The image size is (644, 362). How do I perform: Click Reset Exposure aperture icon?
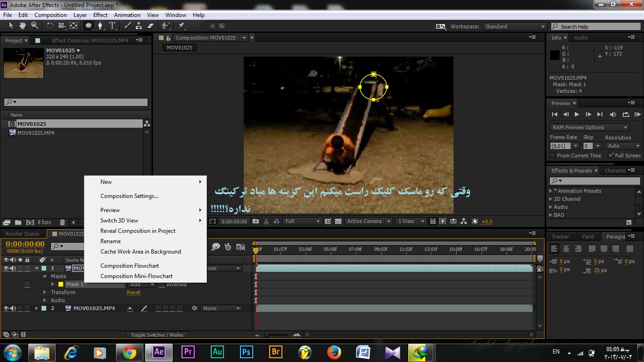coord(475,221)
